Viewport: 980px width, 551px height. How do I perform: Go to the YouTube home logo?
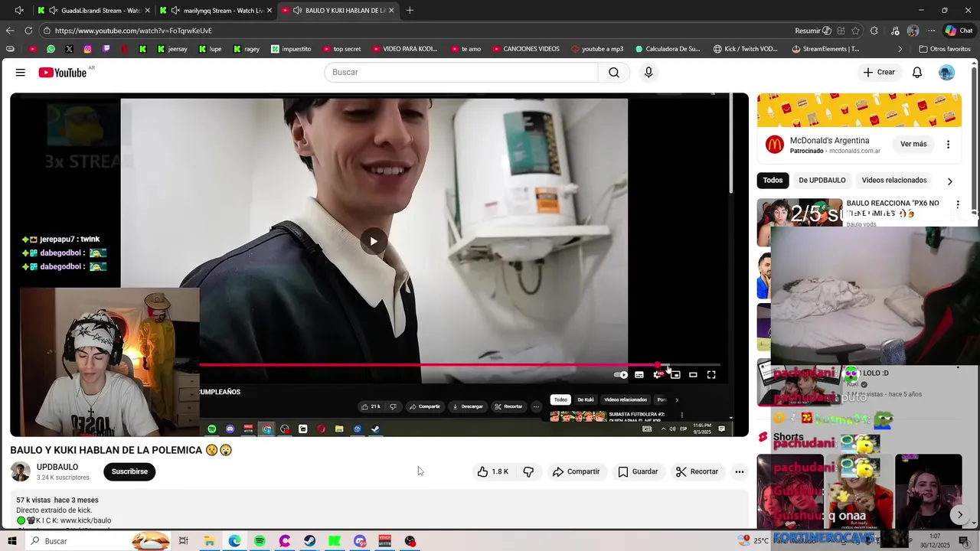[63, 73]
